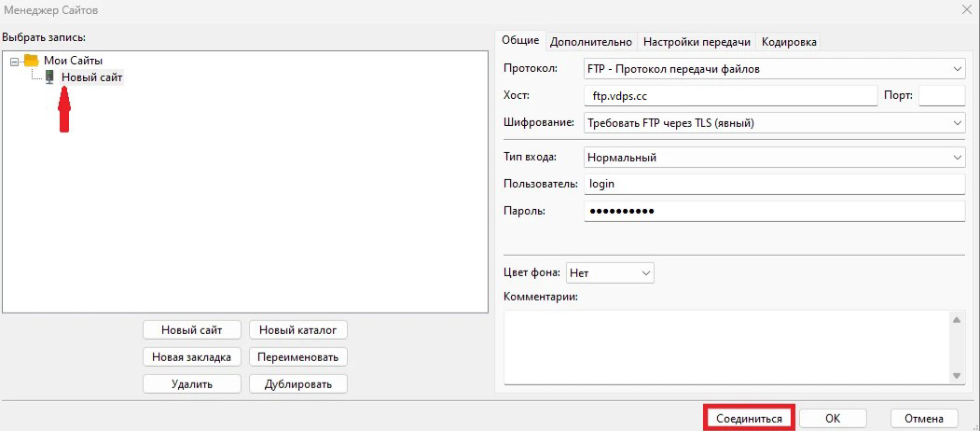The image size is (980, 431).
Task: Click the Пароль password field
Action: pos(774,211)
